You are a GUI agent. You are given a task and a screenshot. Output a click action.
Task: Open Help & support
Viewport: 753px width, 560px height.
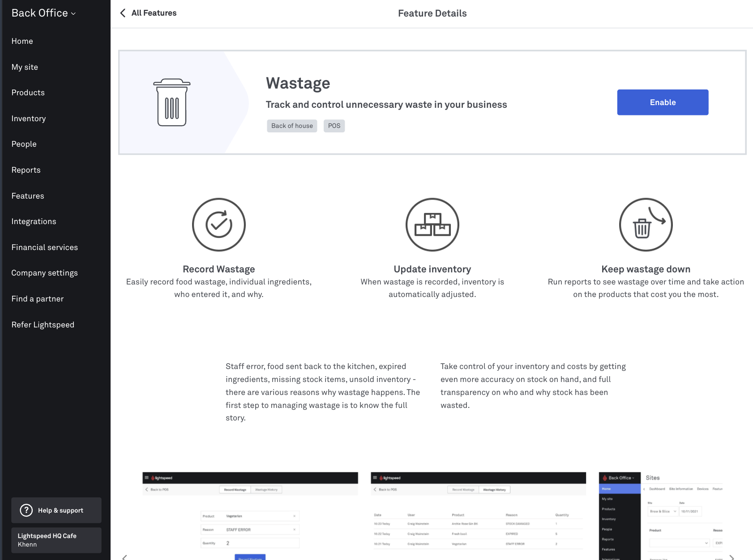pos(56,510)
